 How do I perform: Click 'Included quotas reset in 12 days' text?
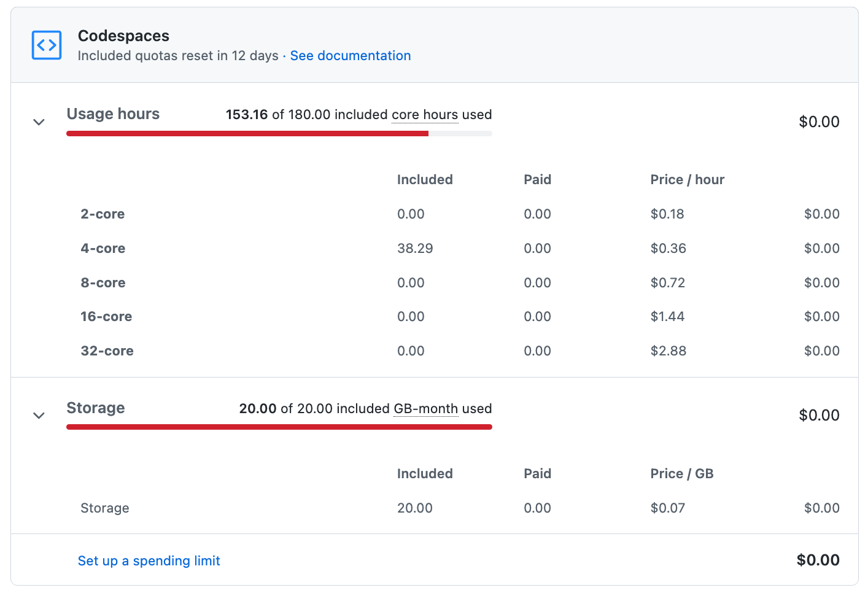tap(178, 56)
